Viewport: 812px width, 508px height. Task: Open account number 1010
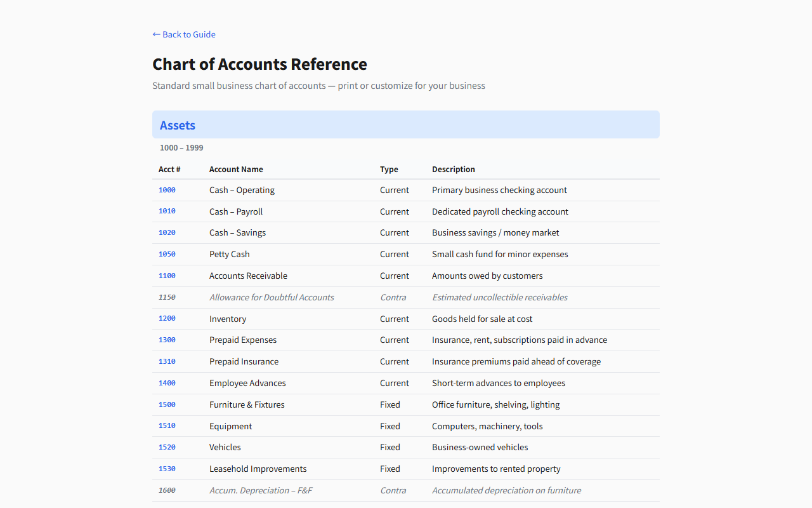(x=167, y=211)
